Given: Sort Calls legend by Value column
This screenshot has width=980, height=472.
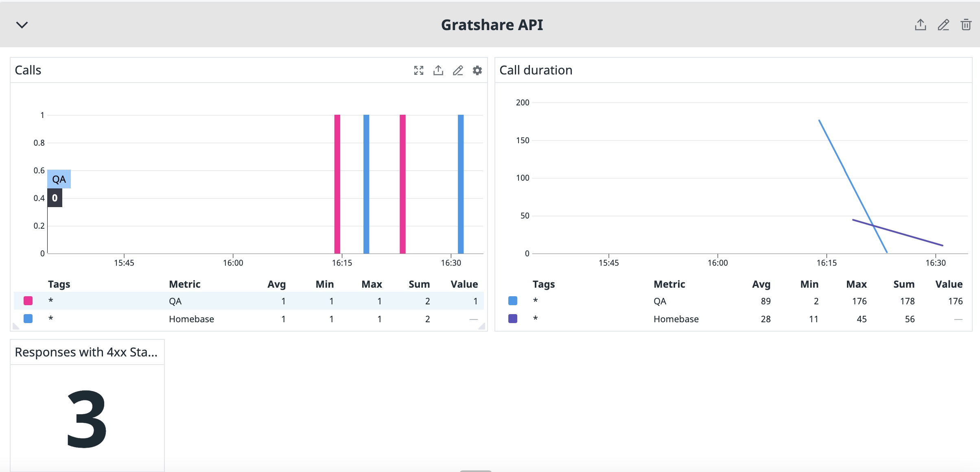Looking at the screenshot, I should [464, 284].
